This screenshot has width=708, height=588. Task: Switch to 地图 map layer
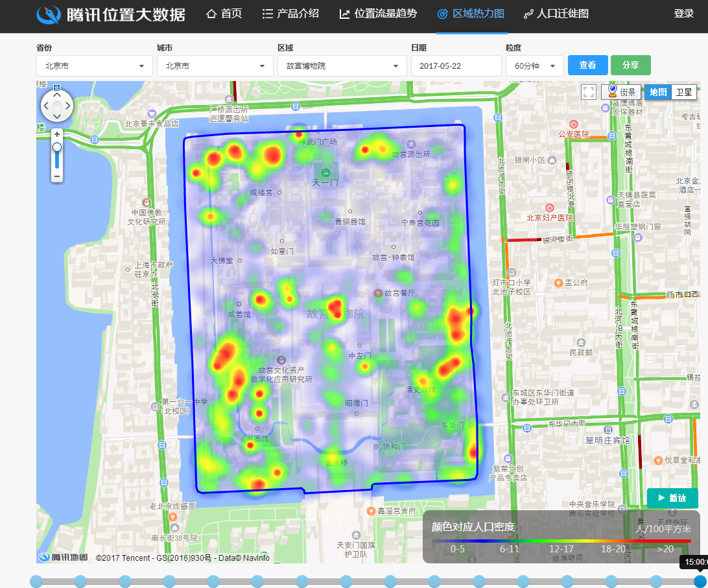pos(658,92)
